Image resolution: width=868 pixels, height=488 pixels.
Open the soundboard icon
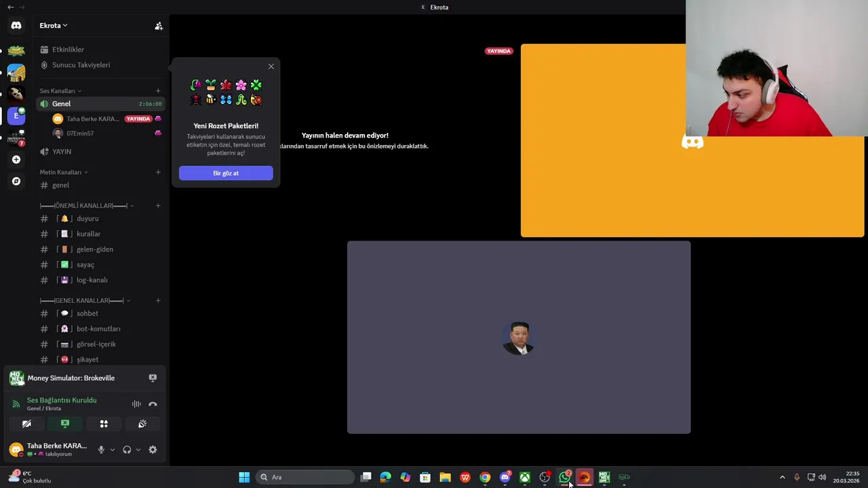coord(142,424)
